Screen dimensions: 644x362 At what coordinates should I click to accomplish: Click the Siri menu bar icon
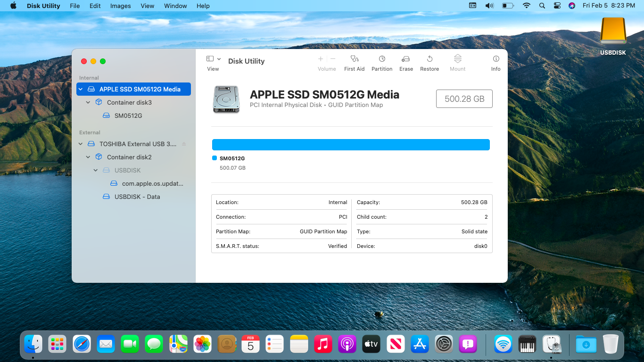[x=572, y=6]
